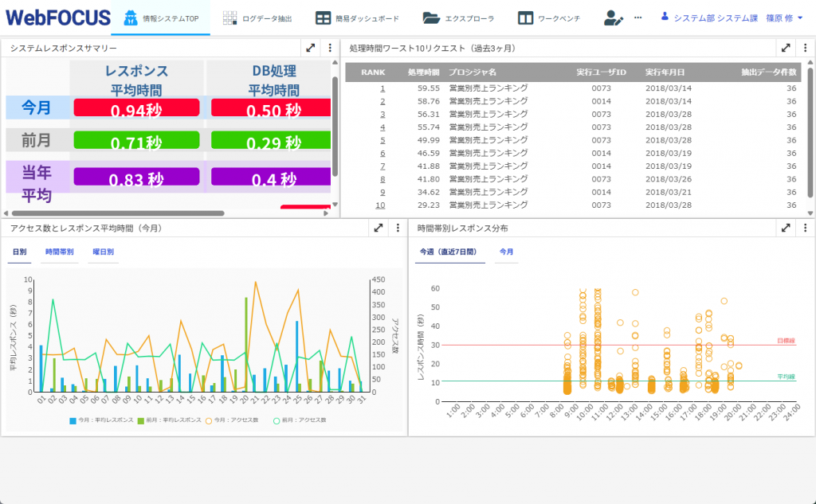This screenshot has width=816, height=504.
Task: Open the アクセス数とレスポンス平均時間 panel options menu
Action: point(398,228)
